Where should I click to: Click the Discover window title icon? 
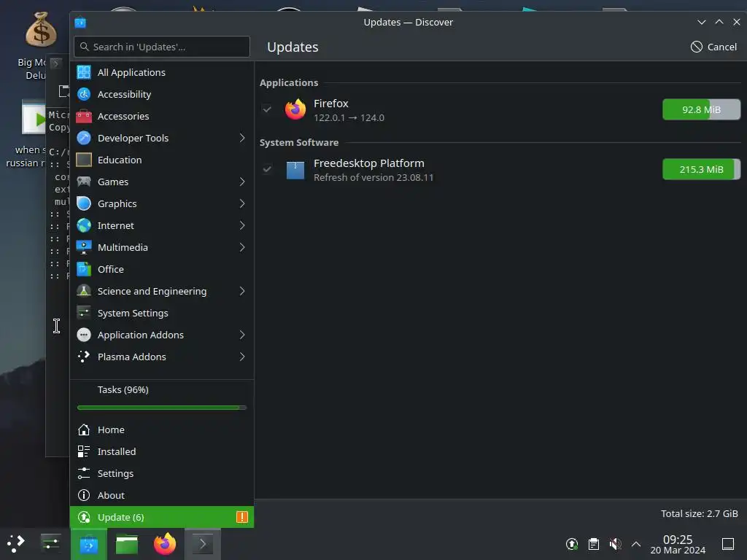pyautogui.click(x=80, y=23)
